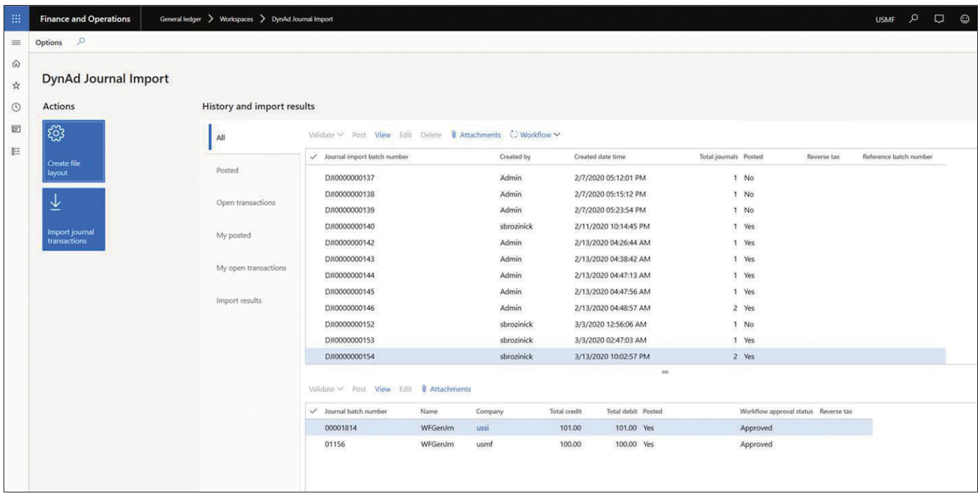980x496 pixels.
Task: Select row DJI0000000146 in the grid
Action: pyautogui.click(x=349, y=306)
